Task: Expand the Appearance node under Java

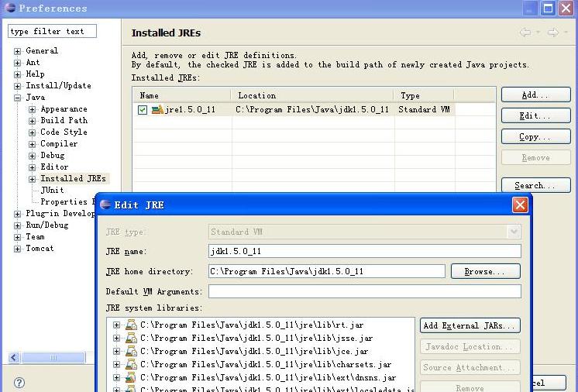Action: click(x=32, y=109)
